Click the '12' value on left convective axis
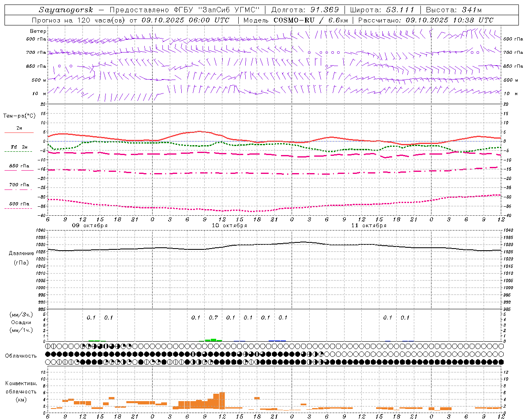525x420 pixels. point(44,372)
